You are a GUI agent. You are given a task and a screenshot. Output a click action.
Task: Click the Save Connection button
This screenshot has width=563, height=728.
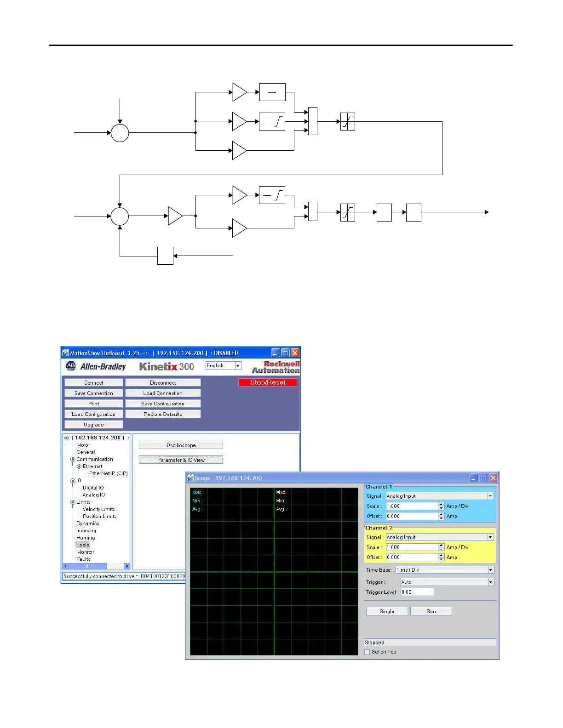pyautogui.click(x=94, y=393)
